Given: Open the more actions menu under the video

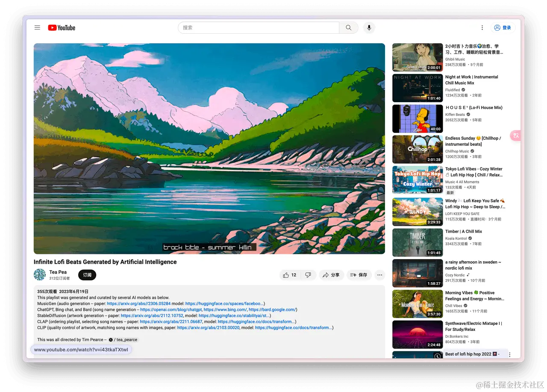Looking at the screenshot, I should tap(379, 275).
